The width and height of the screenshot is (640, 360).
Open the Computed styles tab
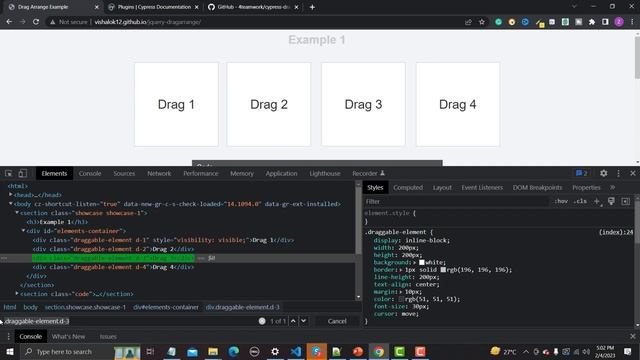point(408,187)
